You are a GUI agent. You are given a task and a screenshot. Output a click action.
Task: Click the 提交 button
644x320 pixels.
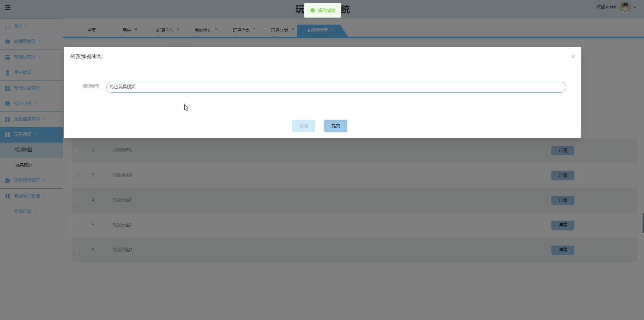(336, 126)
